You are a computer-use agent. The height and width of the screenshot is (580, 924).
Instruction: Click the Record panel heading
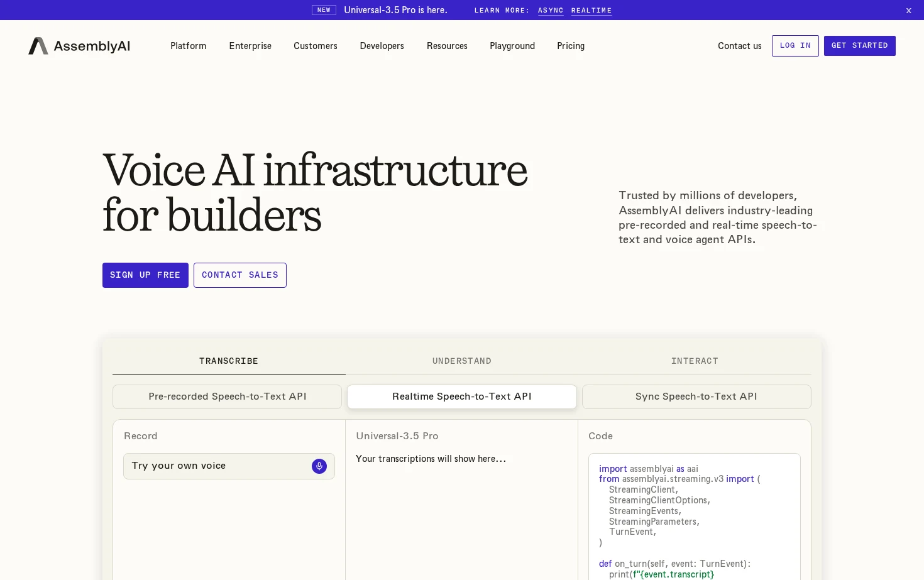point(141,436)
